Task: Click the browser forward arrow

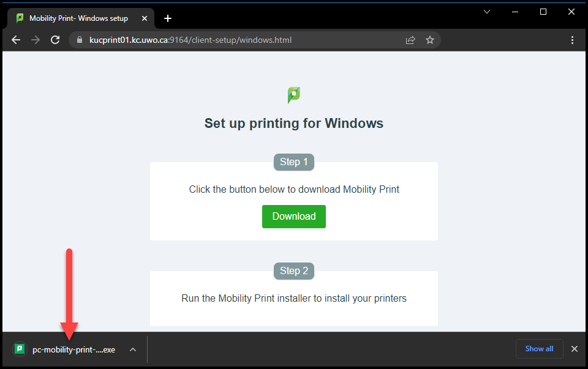Action: tap(36, 40)
